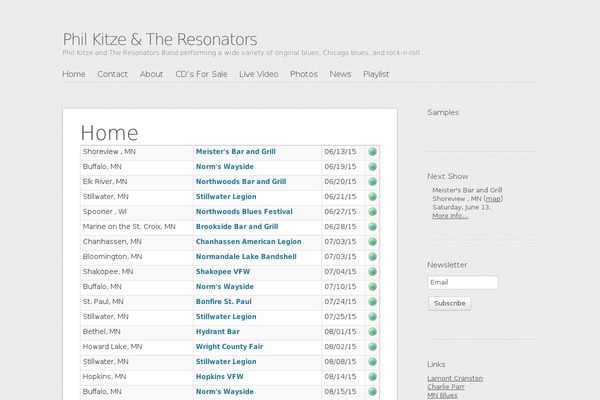600x400 pixels.
Task: Open the MN Blues link
Action: coord(442,395)
